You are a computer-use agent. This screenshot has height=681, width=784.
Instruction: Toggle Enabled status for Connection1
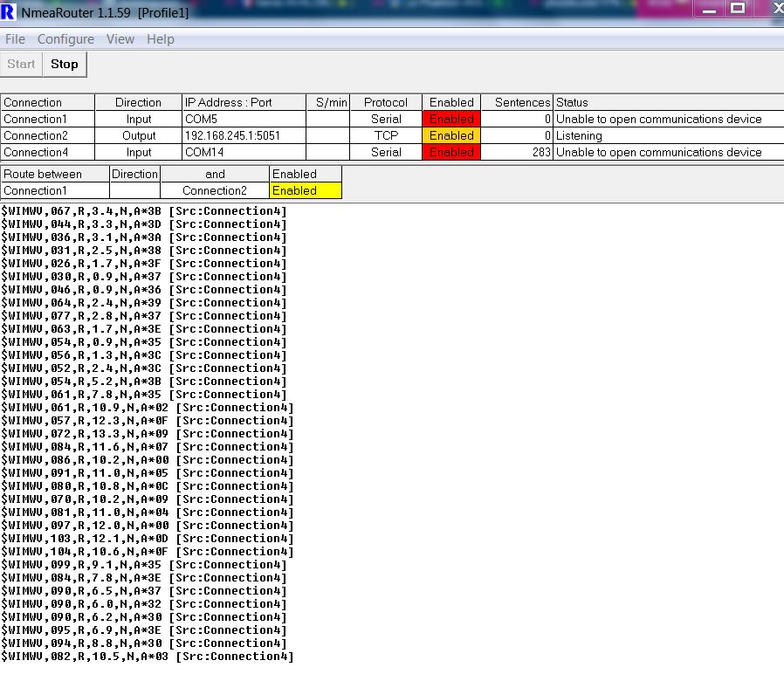click(451, 119)
